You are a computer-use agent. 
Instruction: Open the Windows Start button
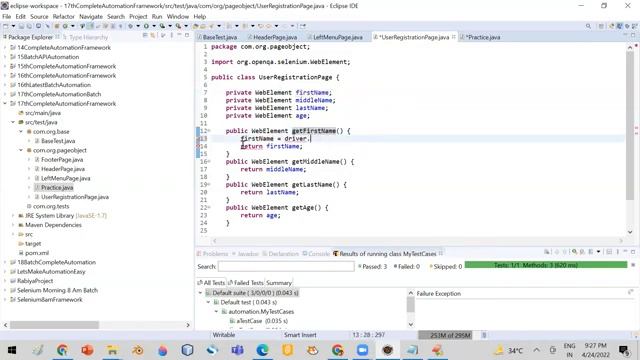tap(12, 350)
